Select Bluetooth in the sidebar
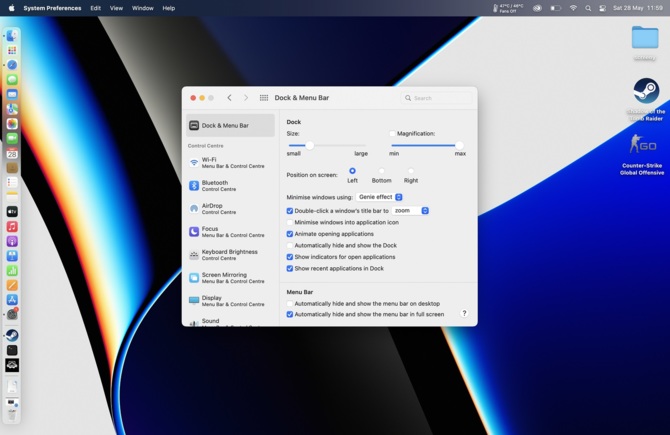 [x=230, y=185]
